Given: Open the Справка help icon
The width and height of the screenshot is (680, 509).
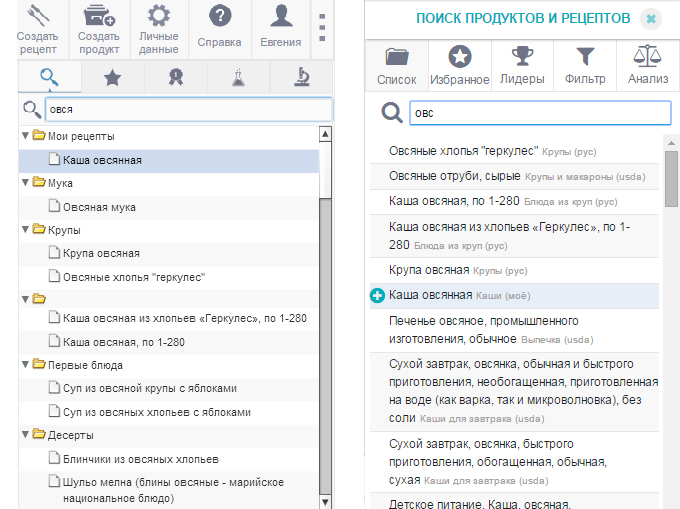Looking at the screenshot, I should [219, 18].
